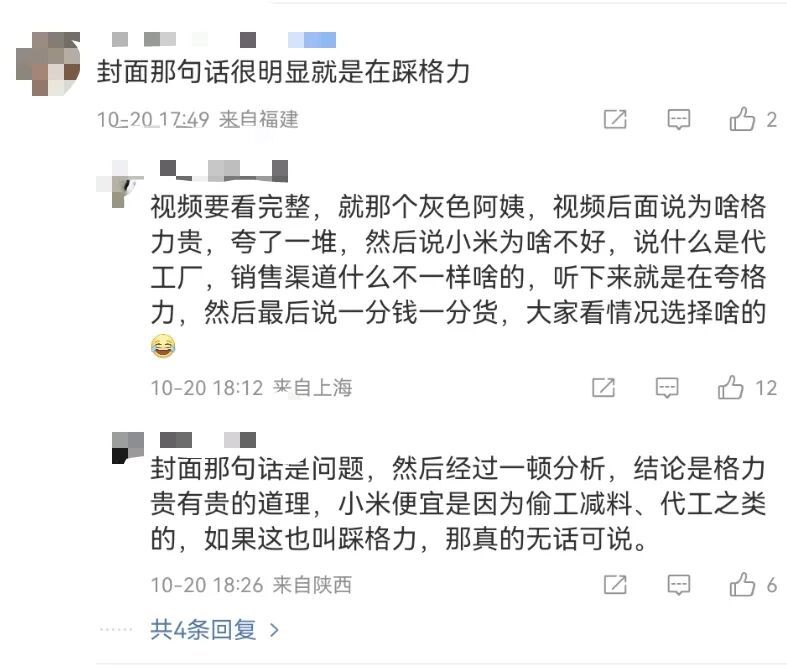Open replies on the 10-20 17:49 comment
The width and height of the screenshot is (787, 670).
[679, 120]
